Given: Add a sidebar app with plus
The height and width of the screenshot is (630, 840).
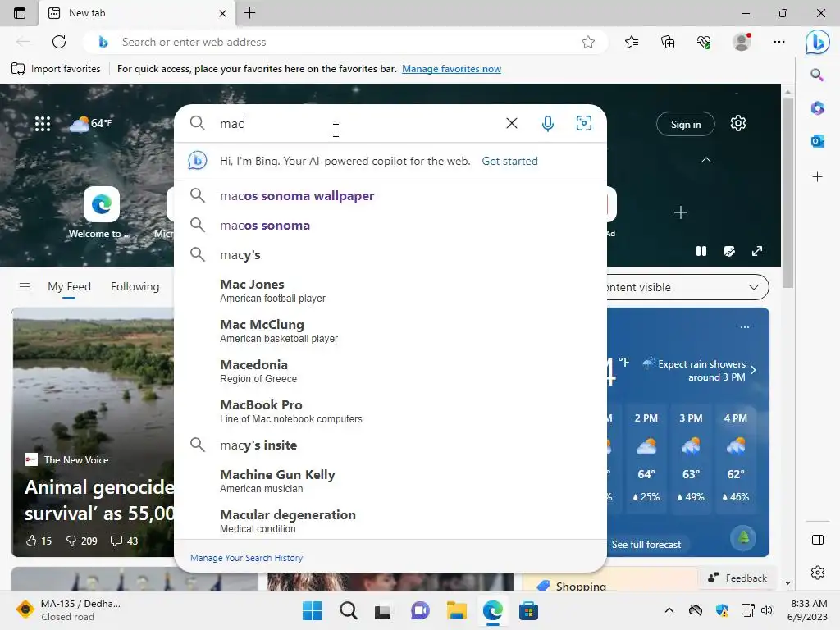Looking at the screenshot, I should (817, 177).
